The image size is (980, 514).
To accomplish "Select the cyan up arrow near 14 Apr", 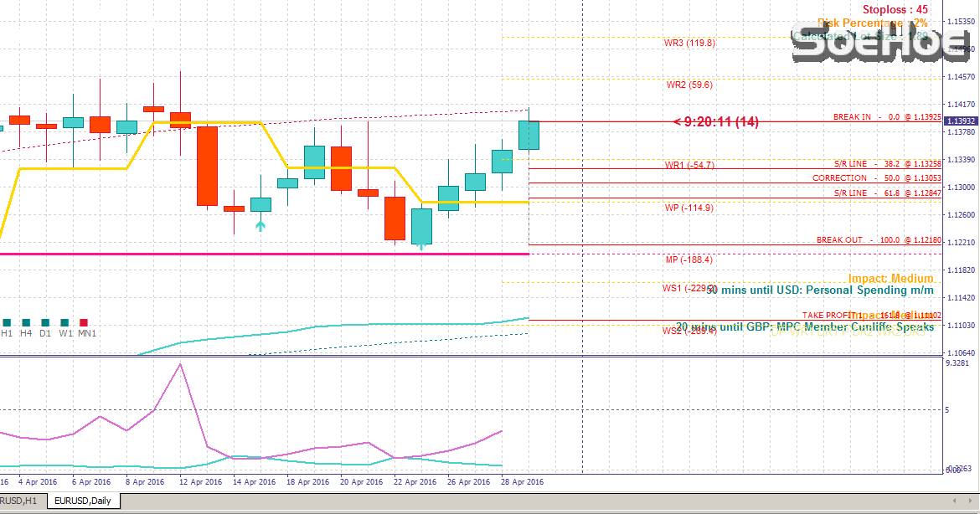I will click(260, 224).
